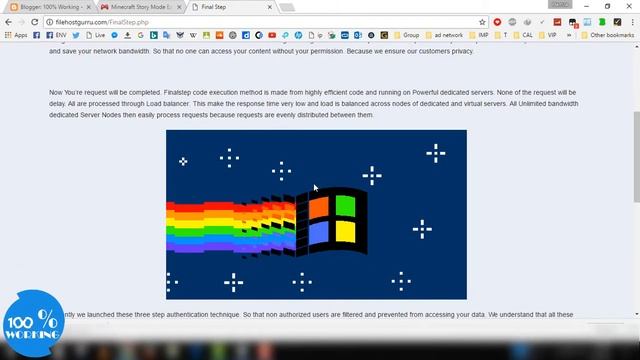Open the Apps grid shortcut
Viewport: 640px width, 360px height.
pyautogui.click(x=16, y=36)
